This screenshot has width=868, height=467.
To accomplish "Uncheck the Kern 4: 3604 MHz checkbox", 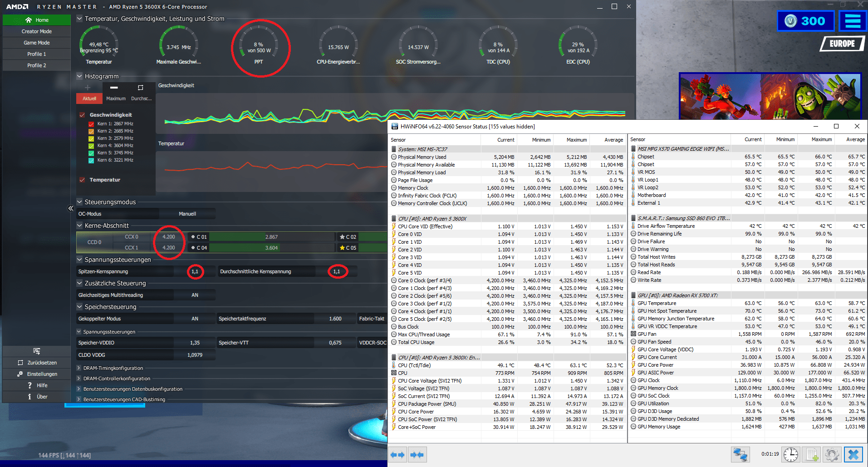I will click(91, 146).
